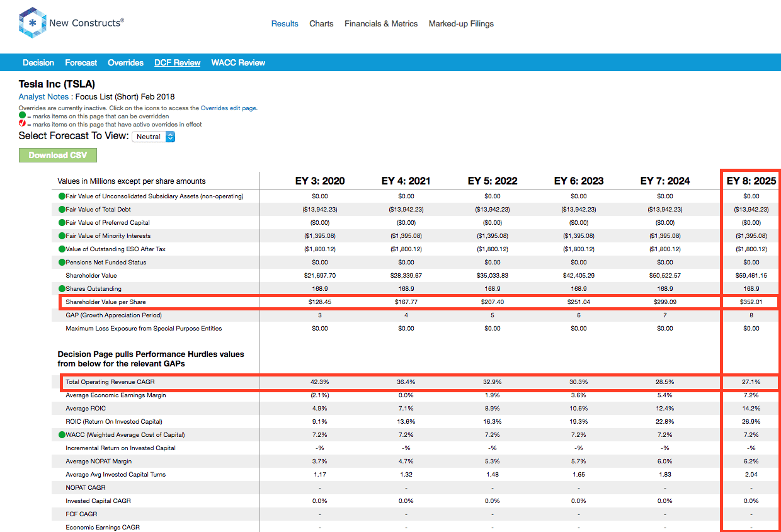
Task: Click Shareholder Value per Share value $251.04
Action: point(579,302)
